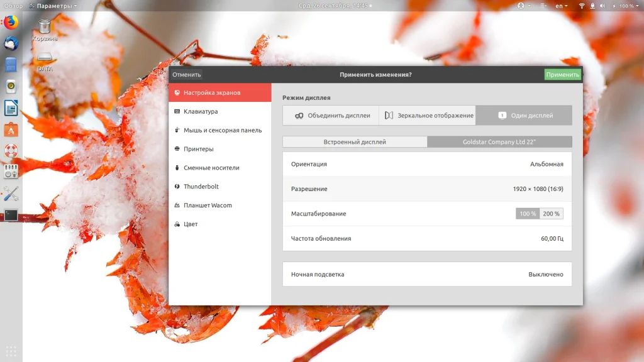Open the Terminal icon in the dock
644x362 pixels.
tap(11, 215)
